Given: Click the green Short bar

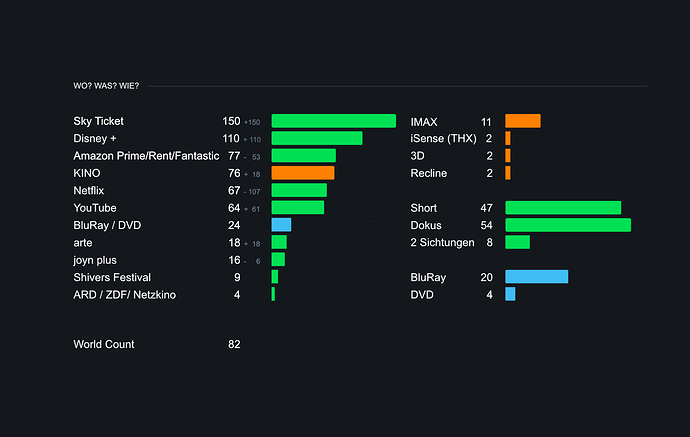Looking at the screenshot, I should click(x=563, y=207).
